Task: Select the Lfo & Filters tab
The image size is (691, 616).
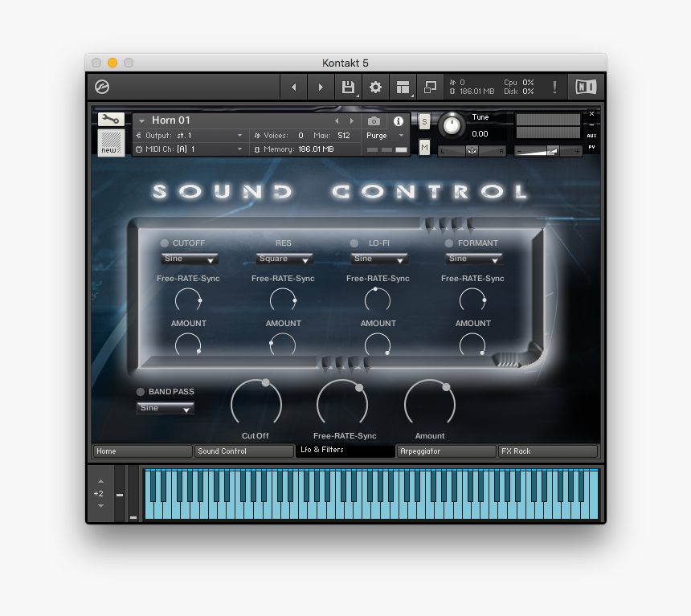Action: click(x=345, y=451)
